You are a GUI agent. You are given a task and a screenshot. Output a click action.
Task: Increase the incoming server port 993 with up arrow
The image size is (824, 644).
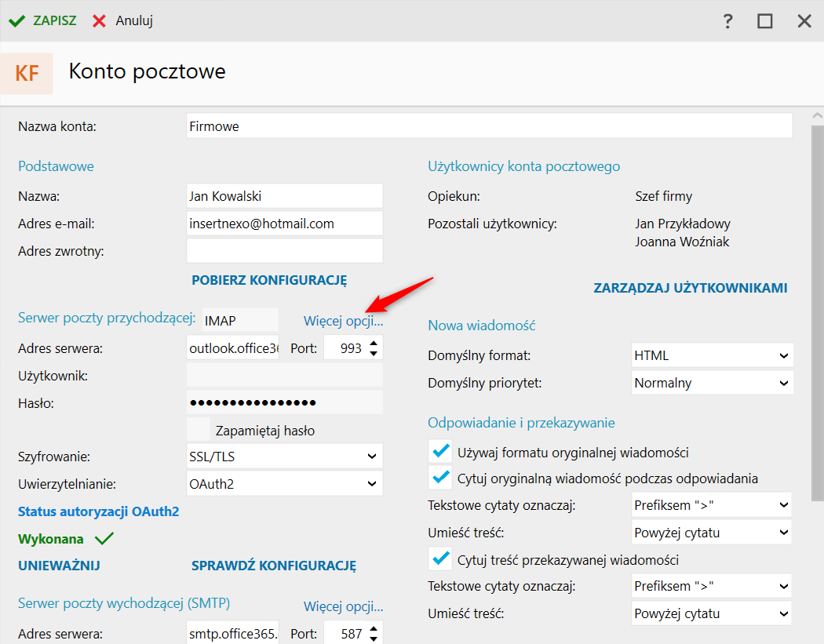374,343
